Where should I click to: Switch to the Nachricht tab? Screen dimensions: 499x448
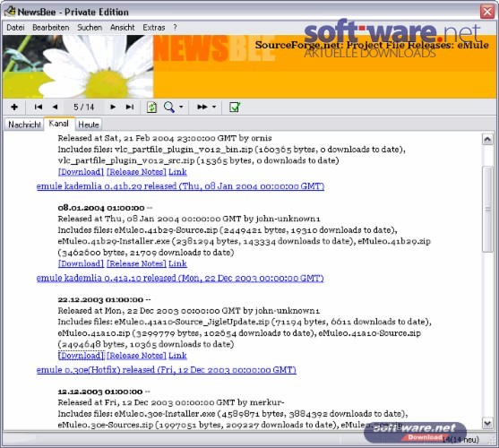24,125
